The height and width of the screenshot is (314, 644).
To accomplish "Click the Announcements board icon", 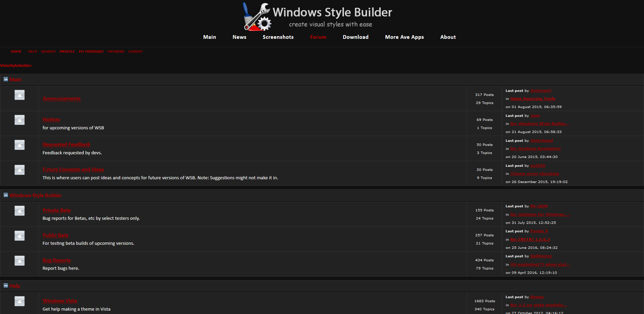I will (19, 95).
